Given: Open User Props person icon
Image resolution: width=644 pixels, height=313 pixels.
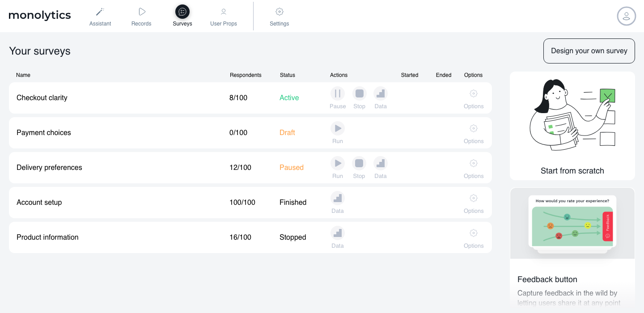Looking at the screenshot, I should (x=224, y=12).
